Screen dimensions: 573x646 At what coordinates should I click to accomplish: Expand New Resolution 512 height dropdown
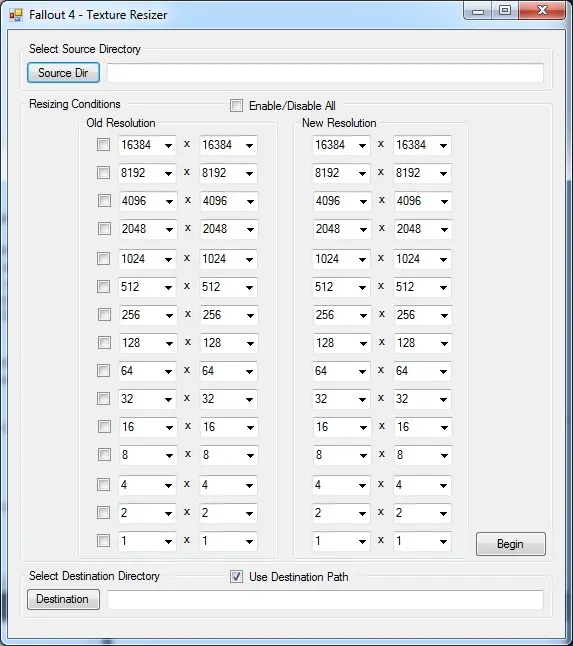(422, 288)
